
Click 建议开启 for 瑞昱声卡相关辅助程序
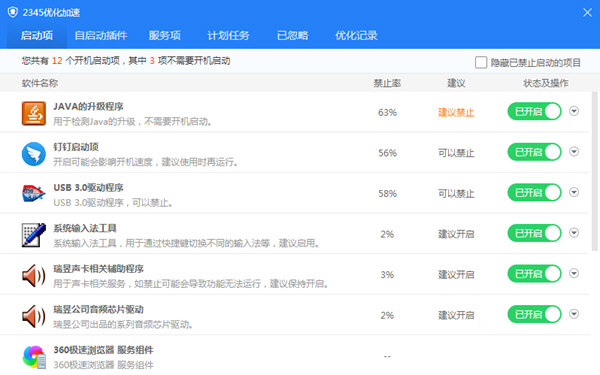[456, 275]
